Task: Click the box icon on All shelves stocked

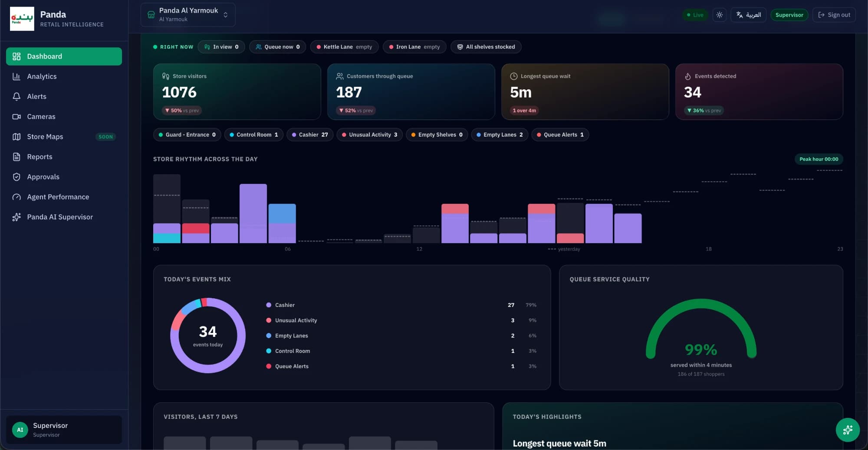Action: pos(460,47)
